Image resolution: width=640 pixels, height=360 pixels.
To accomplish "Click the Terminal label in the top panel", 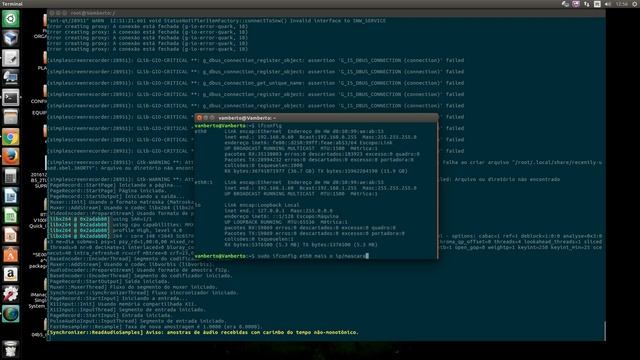I will pyautogui.click(x=12, y=4).
